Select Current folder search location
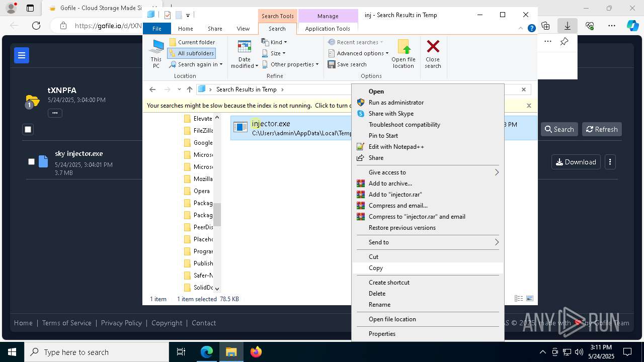 [x=192, y=42]
